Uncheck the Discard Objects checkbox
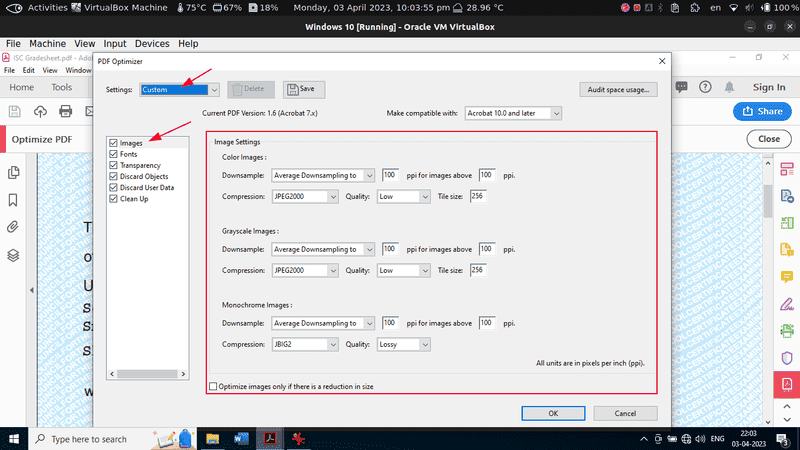The image size is (800, 450). click(x=113, y=177)
